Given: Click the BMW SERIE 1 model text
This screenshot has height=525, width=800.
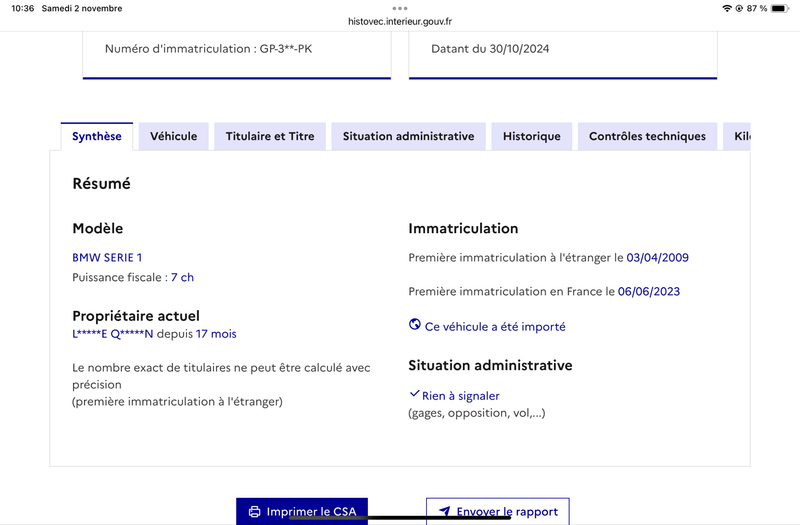Looking at the screenshot, I should 107,258.
